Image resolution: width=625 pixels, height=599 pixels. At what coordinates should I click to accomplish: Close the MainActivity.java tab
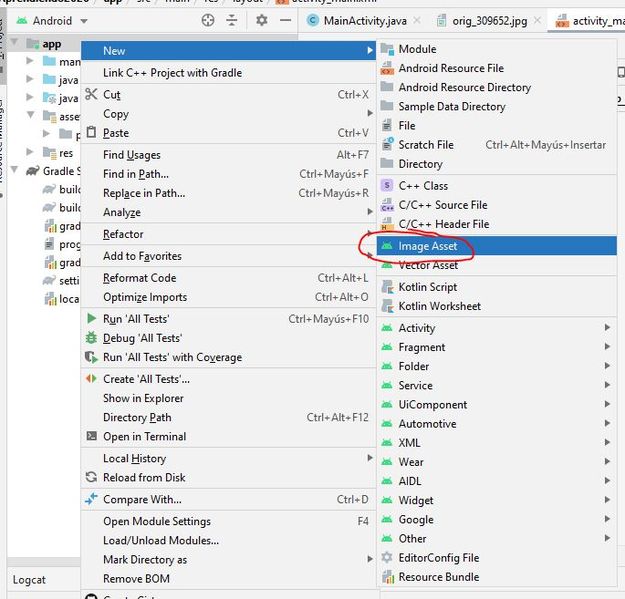417,20
